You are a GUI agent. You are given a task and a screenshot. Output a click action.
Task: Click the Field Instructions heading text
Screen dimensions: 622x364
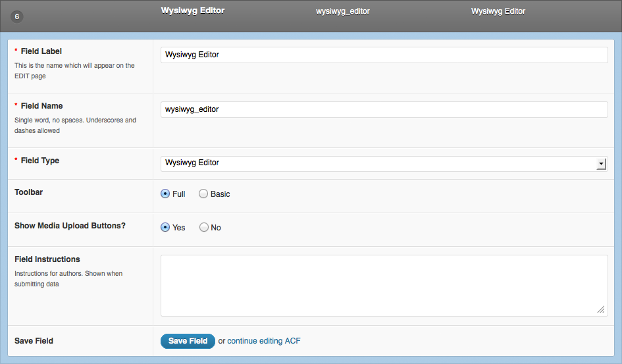point(47,259)
